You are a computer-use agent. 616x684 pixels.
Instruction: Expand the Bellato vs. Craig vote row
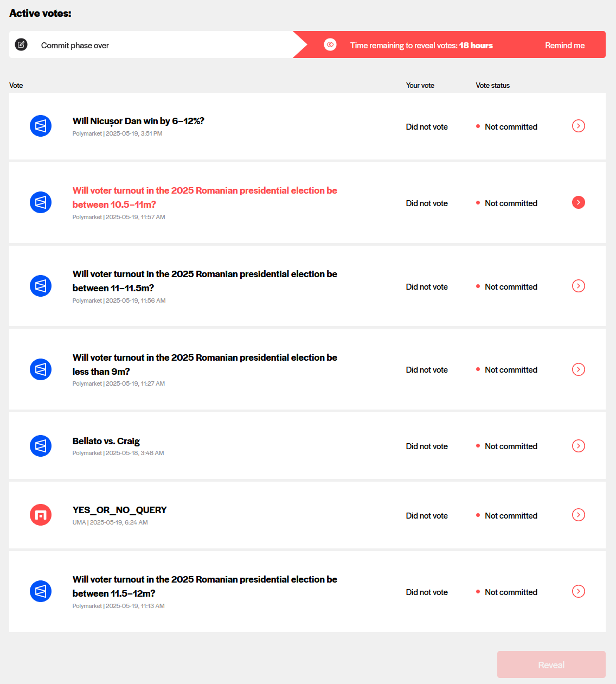579,446
